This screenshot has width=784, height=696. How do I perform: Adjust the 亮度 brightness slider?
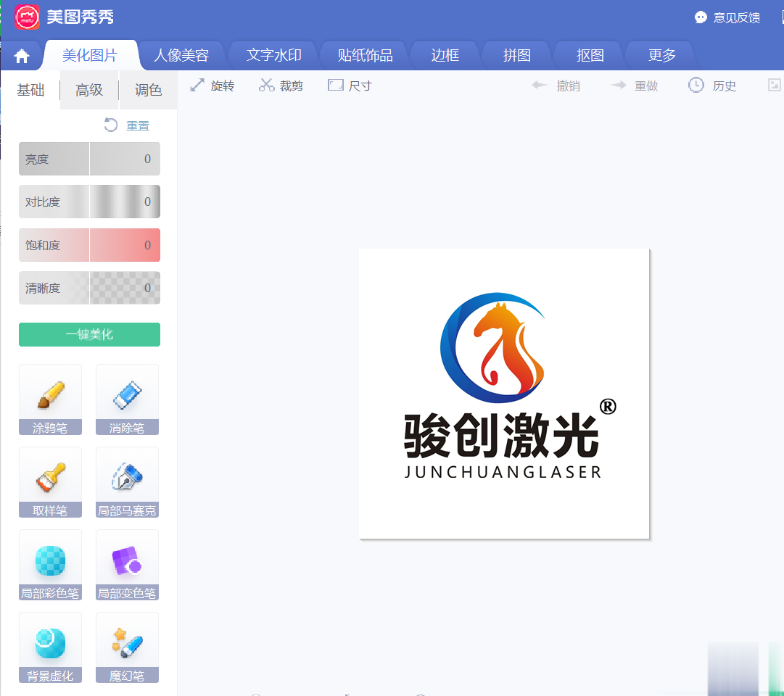click(89, 159)
